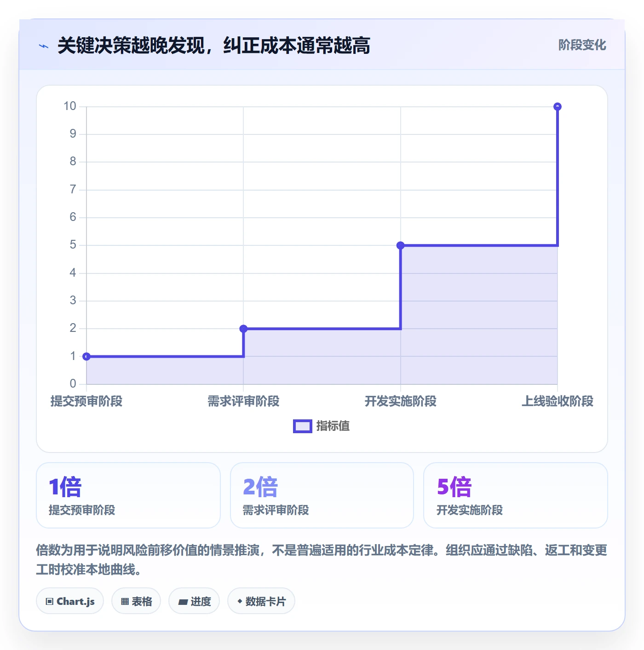Select the 表格 tag

pyautogui.click(x=136, y=601)
